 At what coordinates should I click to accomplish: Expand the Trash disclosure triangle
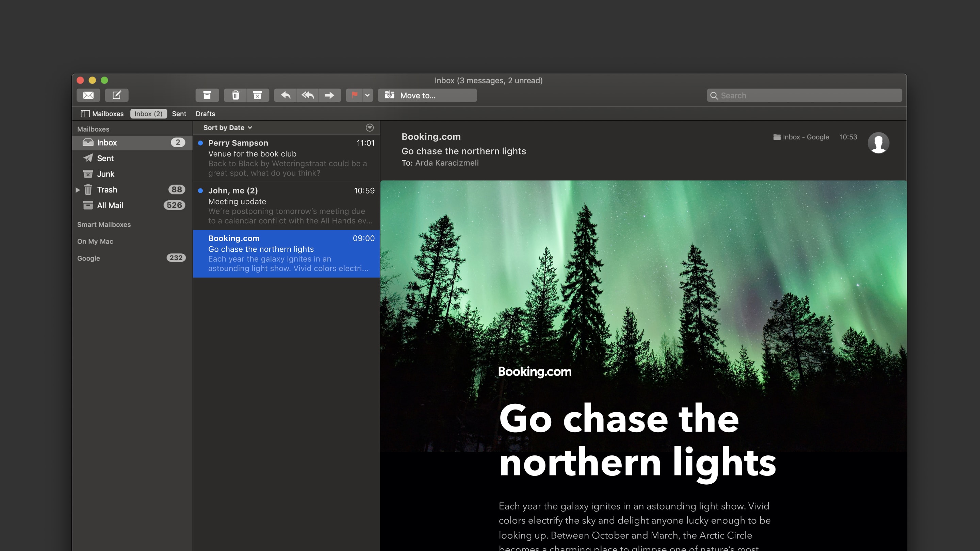pyautogui.click(x=78, y=190)
